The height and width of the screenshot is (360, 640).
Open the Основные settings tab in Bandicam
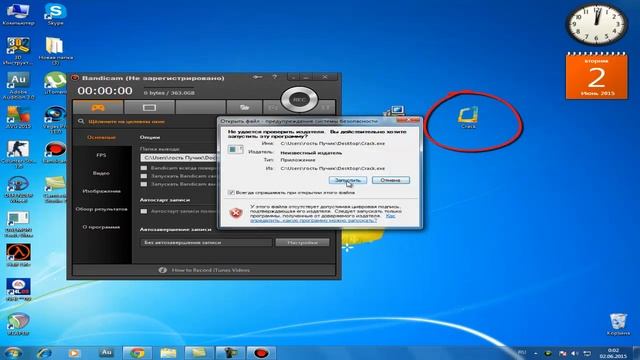(102, 137)
